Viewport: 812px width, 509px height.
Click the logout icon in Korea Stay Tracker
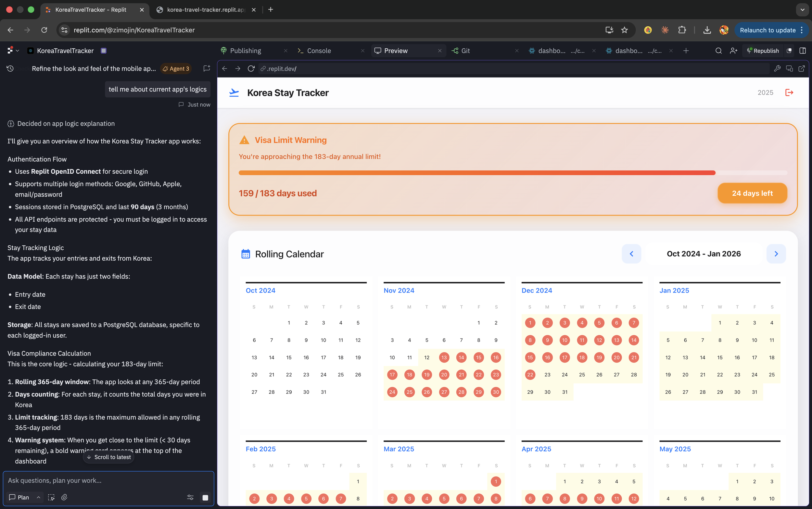(789, 93)
